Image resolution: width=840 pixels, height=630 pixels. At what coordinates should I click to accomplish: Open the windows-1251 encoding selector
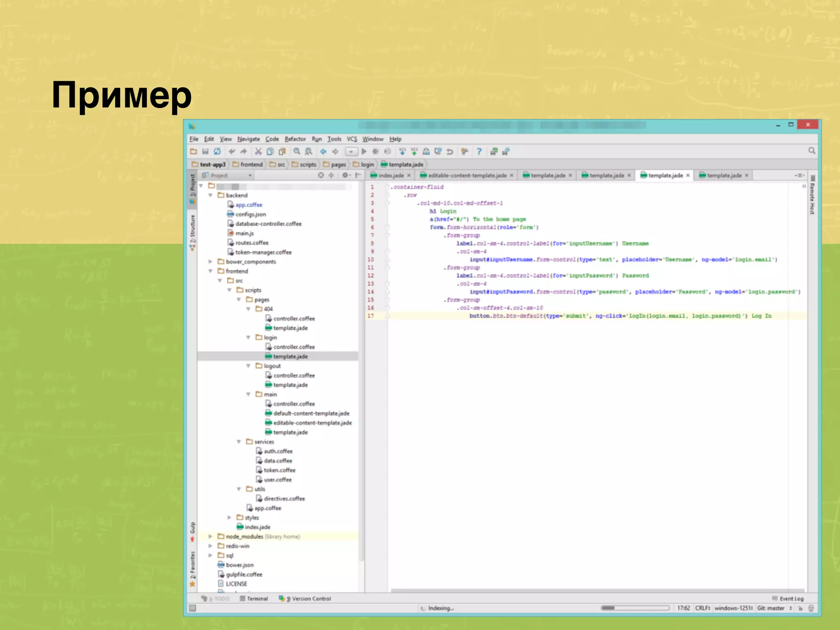pyautogui.click(x=733, y=608)
